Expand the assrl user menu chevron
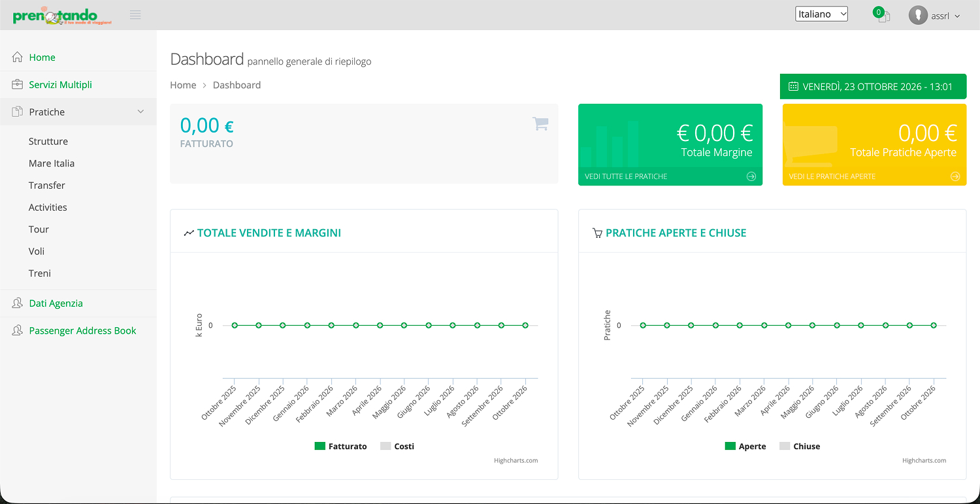 [x=957, y=16]
